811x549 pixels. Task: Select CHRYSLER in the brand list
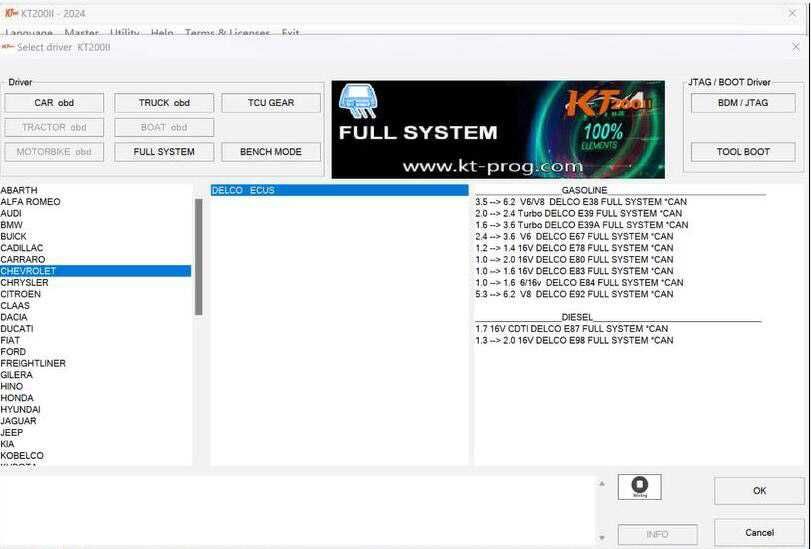[x=96, y=283]
